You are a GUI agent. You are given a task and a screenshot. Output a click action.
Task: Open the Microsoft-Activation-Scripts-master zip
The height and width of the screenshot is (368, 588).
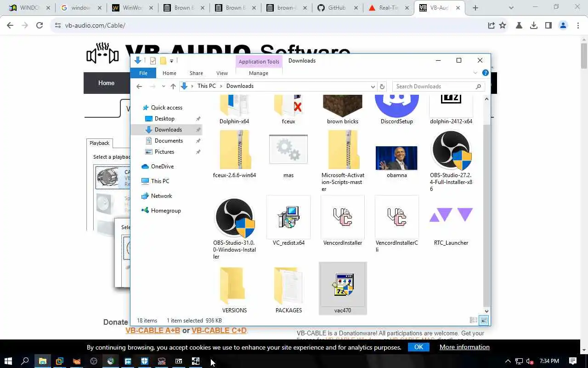(x=343, y=161)
